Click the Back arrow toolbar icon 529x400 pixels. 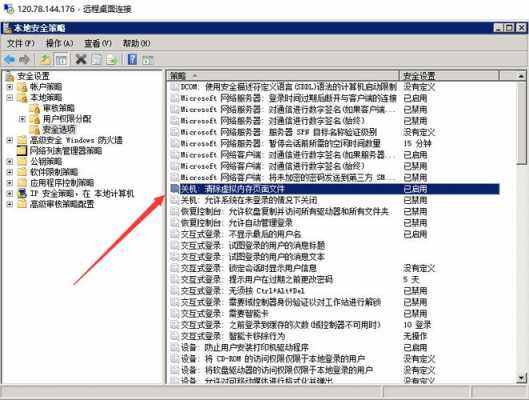click(9, 60)
